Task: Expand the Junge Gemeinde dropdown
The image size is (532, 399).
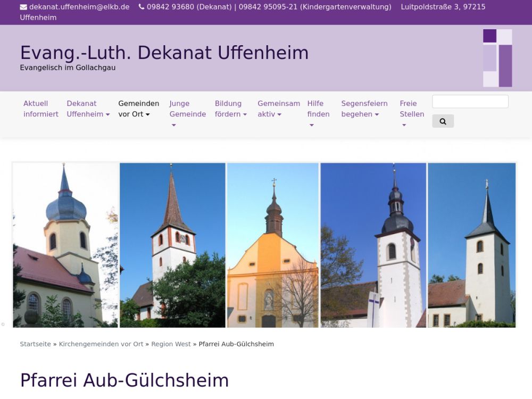Action: tap(187, 113)
